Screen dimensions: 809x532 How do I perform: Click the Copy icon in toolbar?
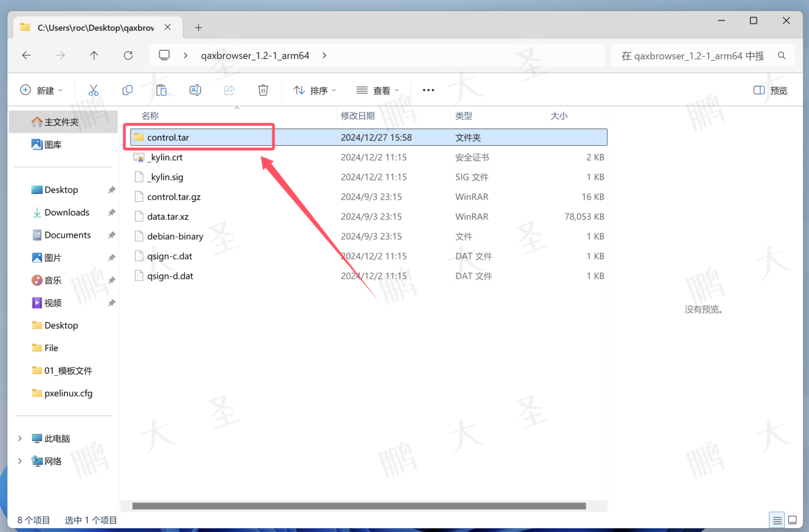coord(127,90)
